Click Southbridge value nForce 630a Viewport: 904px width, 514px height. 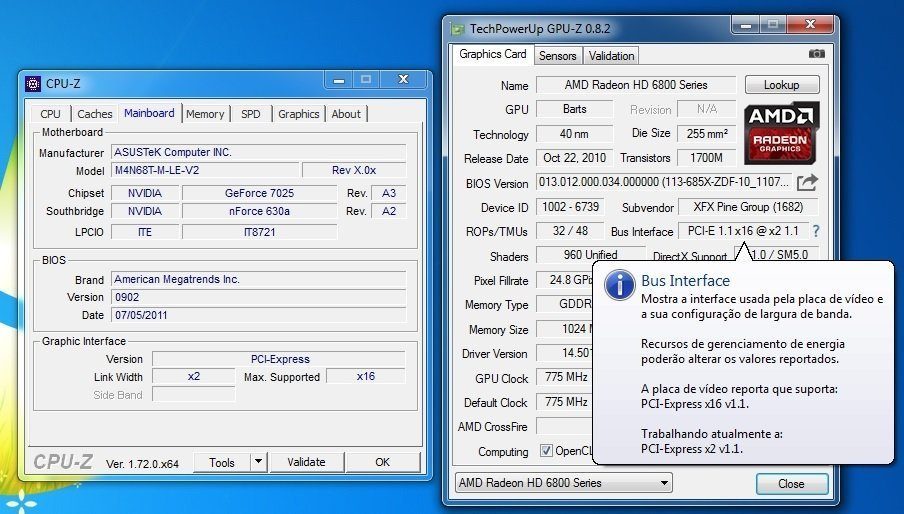tap(259, 211)
